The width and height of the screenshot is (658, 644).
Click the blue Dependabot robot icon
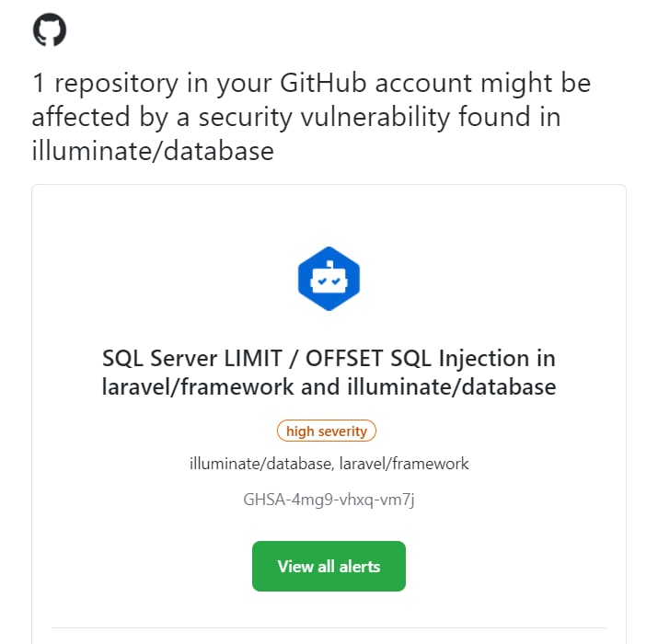[x=329, y=279]
